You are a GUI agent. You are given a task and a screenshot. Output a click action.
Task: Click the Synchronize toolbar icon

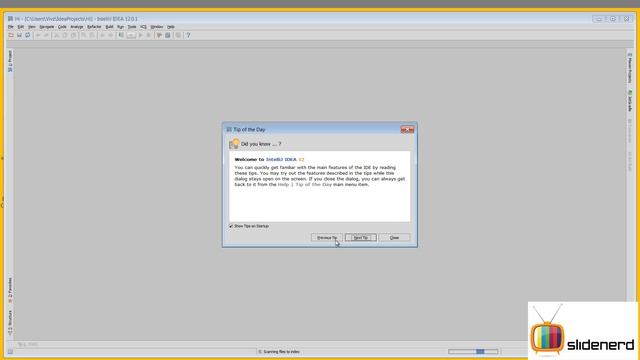pyautogui.click(x=27, y=36)
